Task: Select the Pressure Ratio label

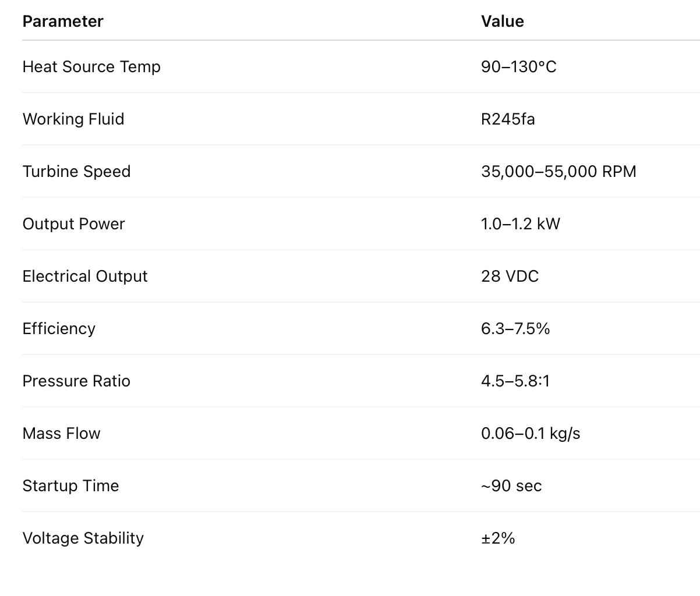Action: point(76,381)
